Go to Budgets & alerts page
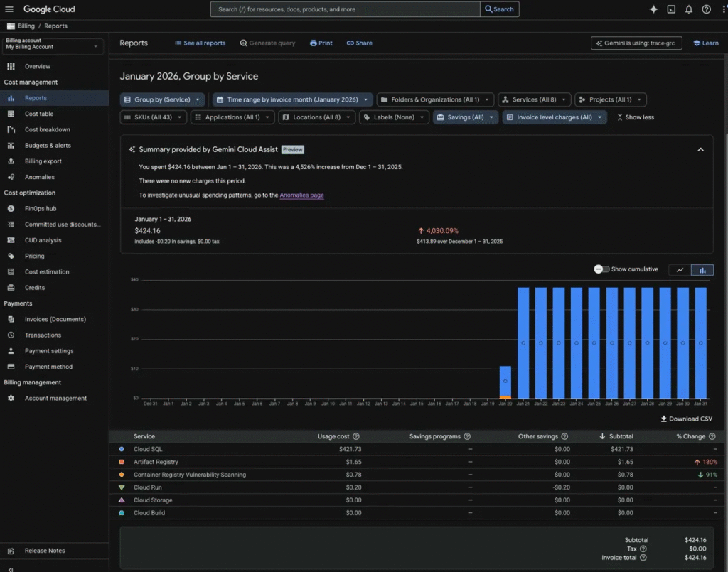 pos(48,146)
